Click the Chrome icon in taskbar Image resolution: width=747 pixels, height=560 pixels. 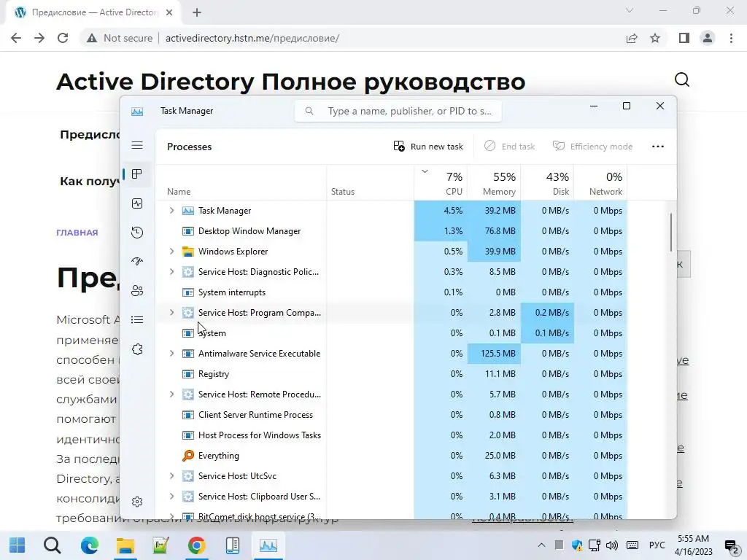pos(196,545)
